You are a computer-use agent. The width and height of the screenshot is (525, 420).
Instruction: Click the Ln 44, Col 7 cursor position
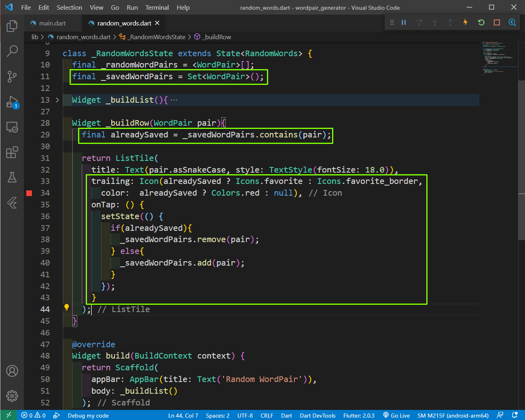click(x=183, y=415)
